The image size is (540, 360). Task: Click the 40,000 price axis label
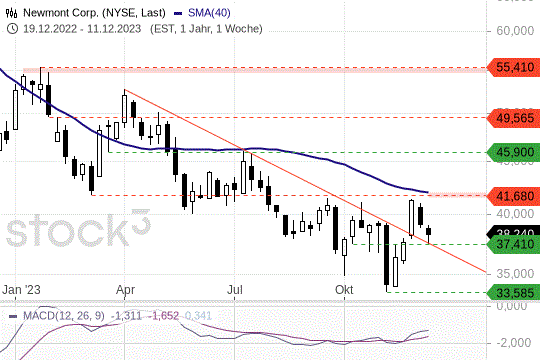(x=515, y=214)
